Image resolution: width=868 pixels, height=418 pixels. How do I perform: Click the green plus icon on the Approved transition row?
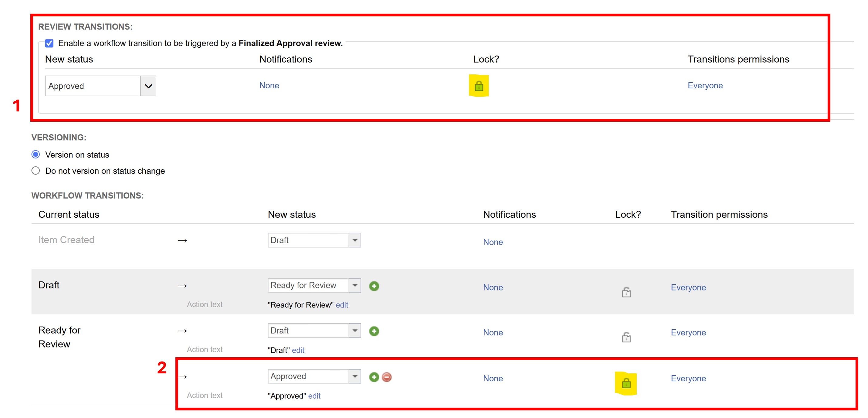coord(374,377)
